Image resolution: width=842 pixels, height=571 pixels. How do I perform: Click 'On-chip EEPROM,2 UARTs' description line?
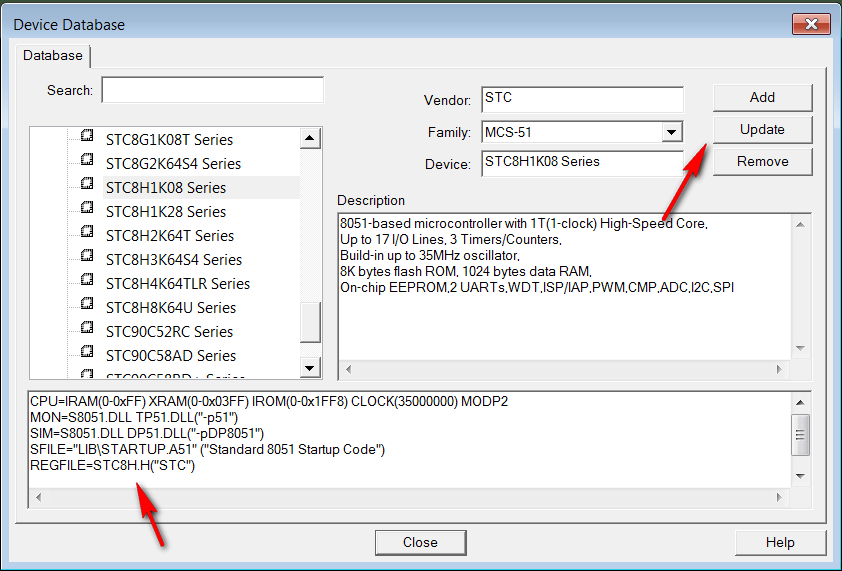tap(537, 287)
